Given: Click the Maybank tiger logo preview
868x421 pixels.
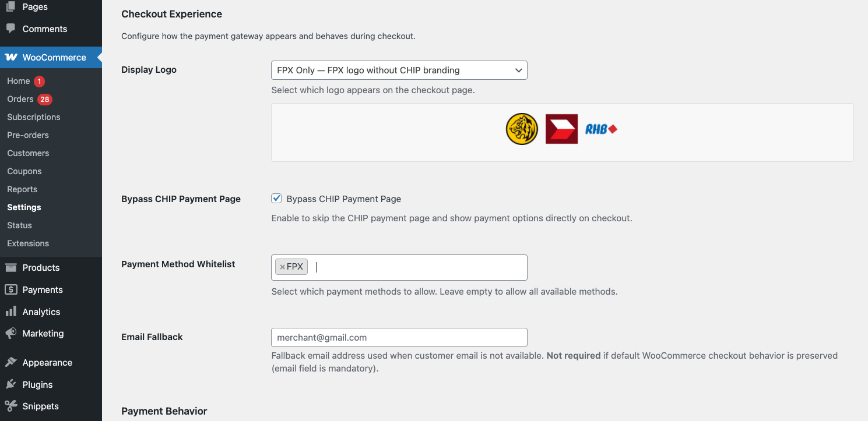Looking at the screenshot, I should tap(522, 129).
